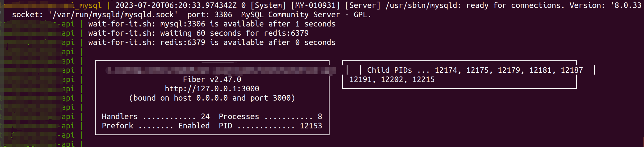Click the _mysql container name label
The width and height of the screenshot is (644, 147).
click(88, 5)
